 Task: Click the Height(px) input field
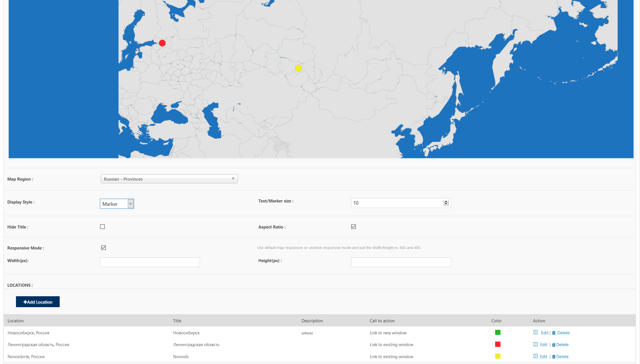coord(401,262)
